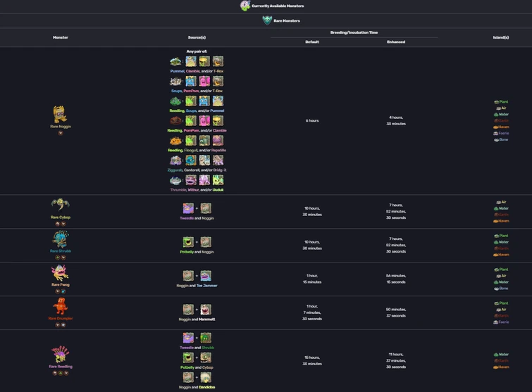Open the Rare Noggin name link
Image resolution: width=532 pixels, height=392 pixels.
pyautogui.click(x=61, y=127)
